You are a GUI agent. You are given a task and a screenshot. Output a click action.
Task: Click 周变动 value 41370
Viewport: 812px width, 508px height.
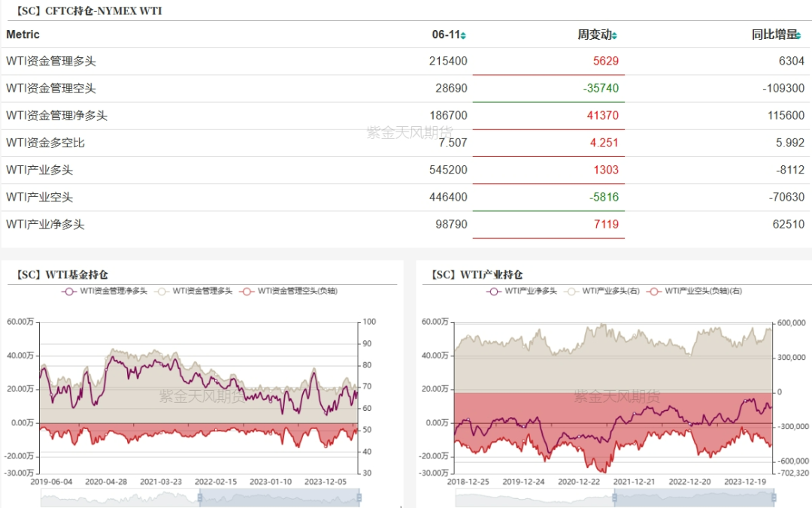coord(603,116)
